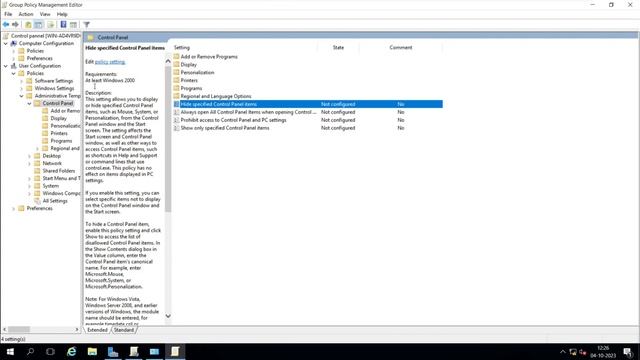Select Display folder in the tree
The width and height of the screenshot is (640, 360).
[x=58, y=118]
